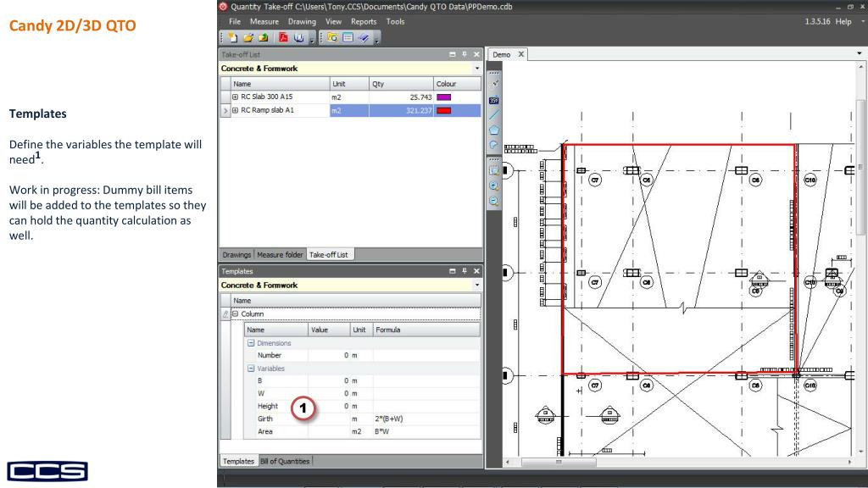Click the Open folder toolbar icon
The width and height of the screenshot is (868, 488).
[x=248, y=37]
